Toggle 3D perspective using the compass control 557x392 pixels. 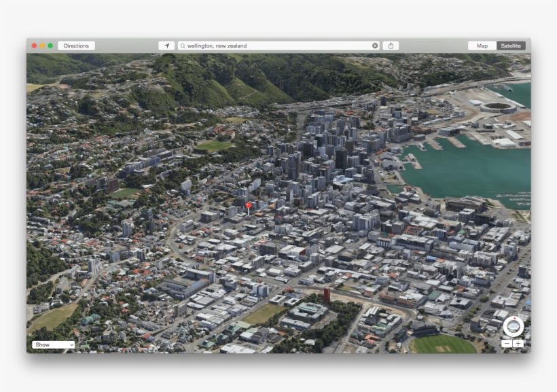pos(513,326)
